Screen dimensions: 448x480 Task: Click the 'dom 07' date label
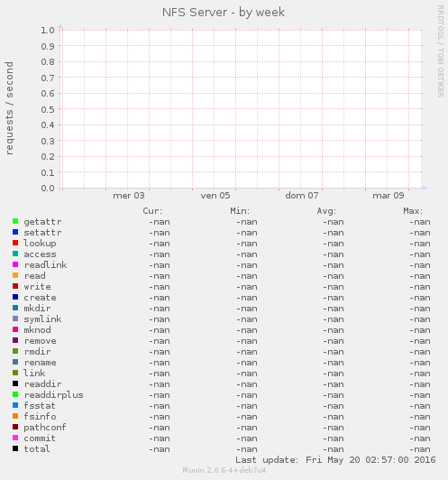[301, 196]
